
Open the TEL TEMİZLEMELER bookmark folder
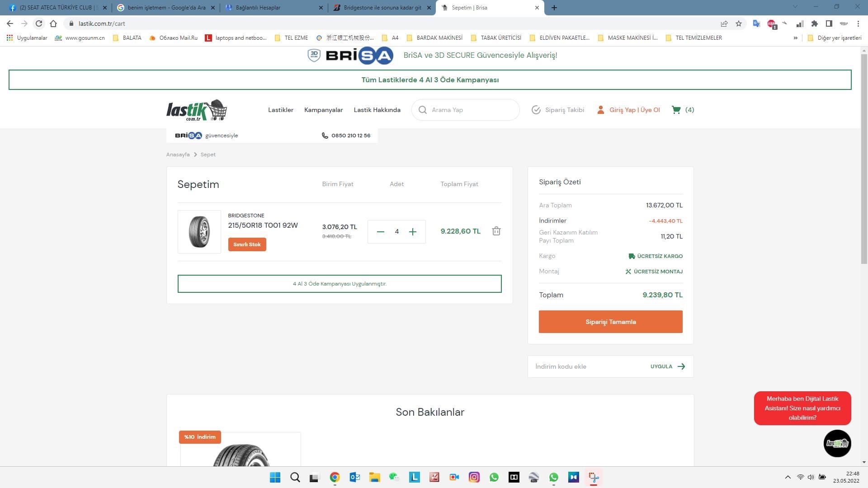point(694,38)
